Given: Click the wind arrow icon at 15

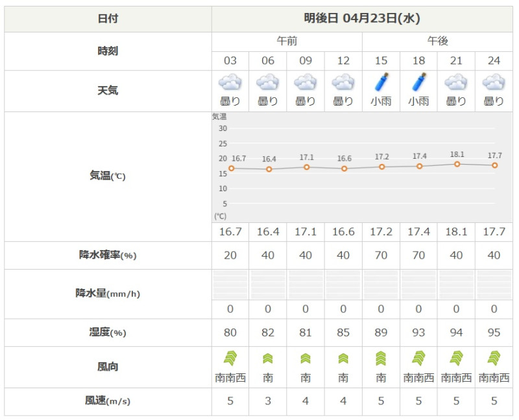Looking at the screenshot, I should click(381, 358).
